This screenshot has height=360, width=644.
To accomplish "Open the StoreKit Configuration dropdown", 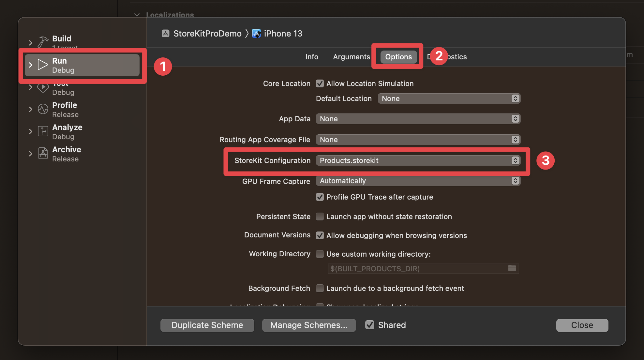I will click(x=418, y=160).
